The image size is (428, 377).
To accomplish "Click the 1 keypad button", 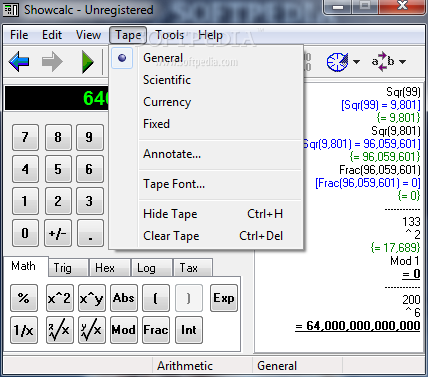I will (25, 201).
